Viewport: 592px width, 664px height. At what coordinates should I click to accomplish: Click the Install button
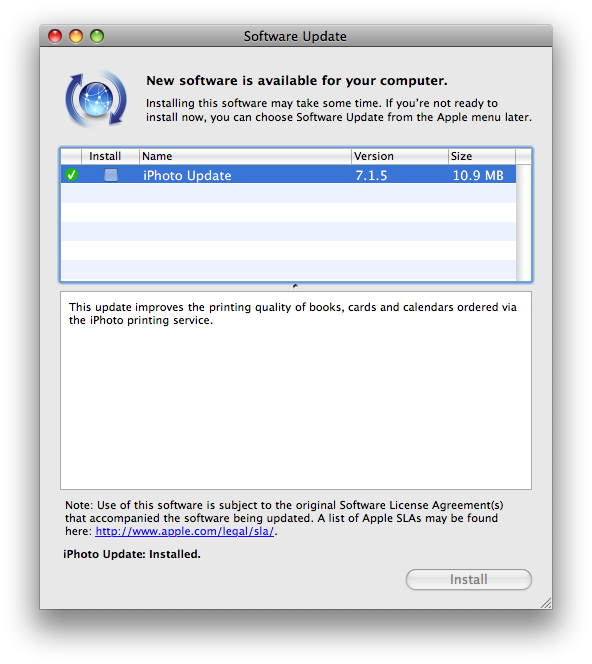[469, 579]
